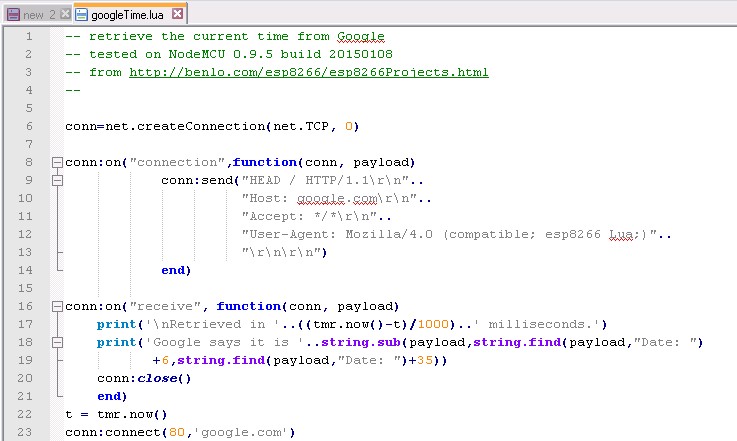Collapse the conn:send block at line 9
This screenshot has width=737, height=441.
(x=56, y=180)
